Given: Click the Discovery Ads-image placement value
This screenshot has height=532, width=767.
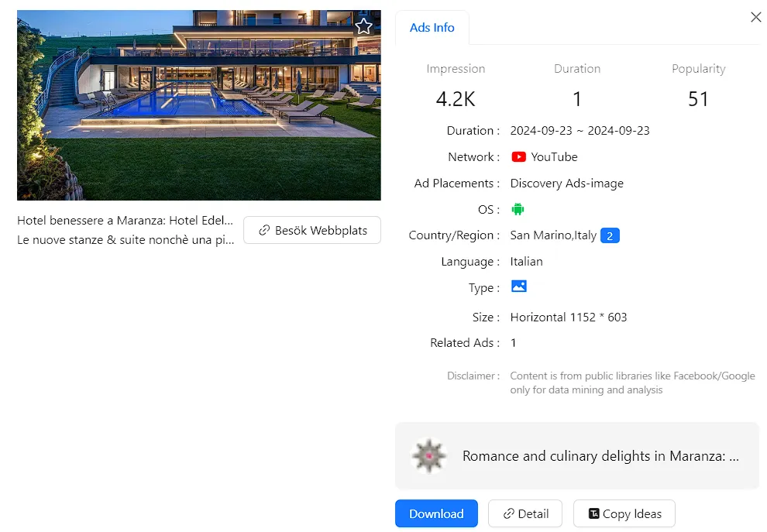Looking at the screenshot, I should point(567,184).
